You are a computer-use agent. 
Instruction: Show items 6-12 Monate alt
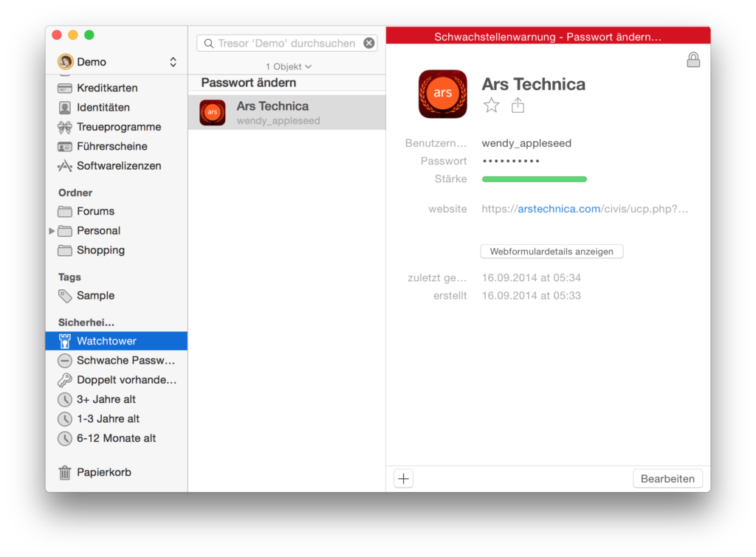116,438
